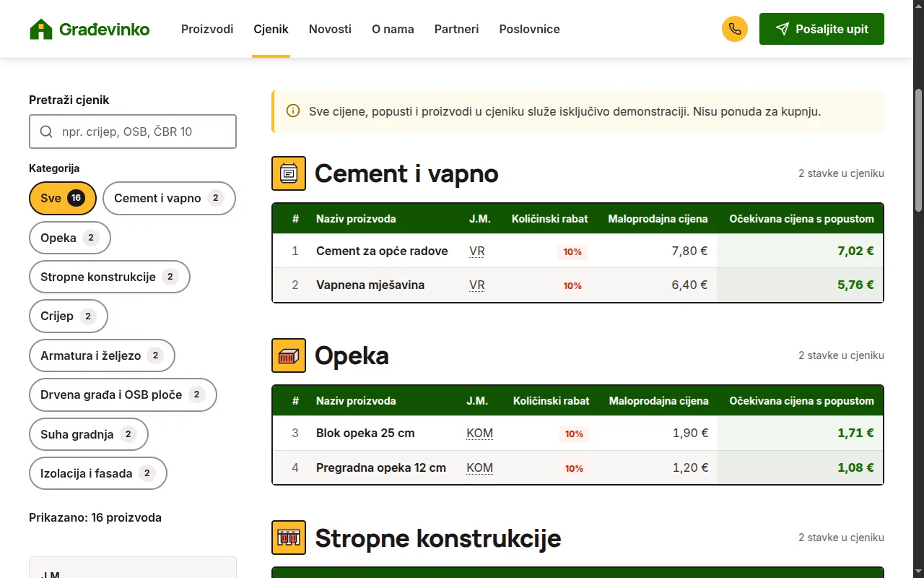Select the Cjenik navigation tab

click(271, 29)
